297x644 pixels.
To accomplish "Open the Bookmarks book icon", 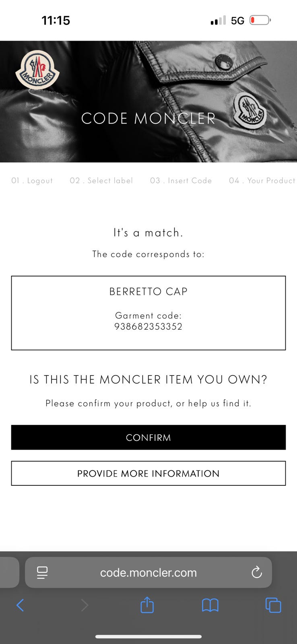I will pyautogui.click(x=210, y=605).
